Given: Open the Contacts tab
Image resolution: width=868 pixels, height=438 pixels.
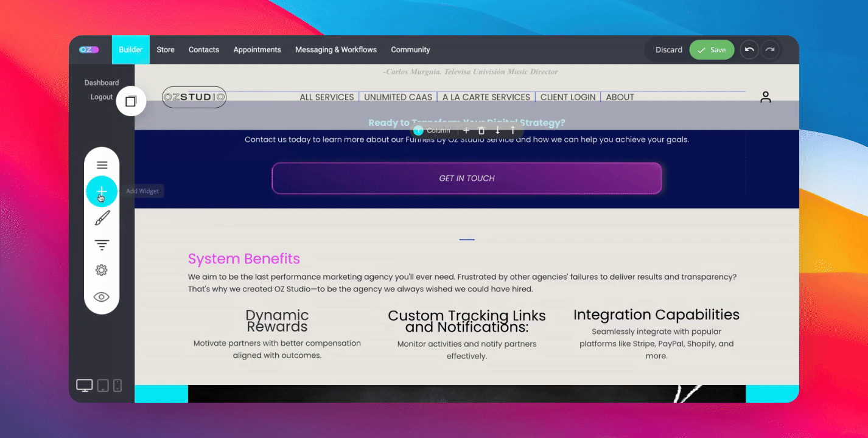Looking at the screenshot, I should [204, 50].
